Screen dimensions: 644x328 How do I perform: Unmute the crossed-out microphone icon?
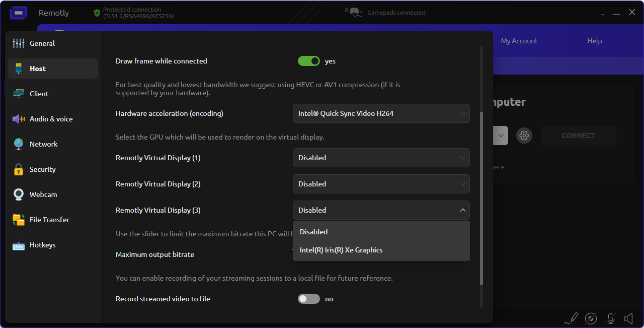coord(610,318)
